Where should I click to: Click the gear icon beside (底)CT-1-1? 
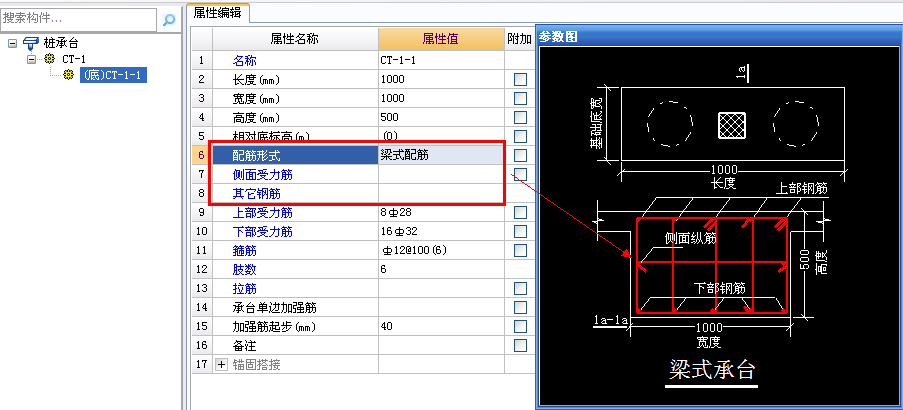pos(69,74)
